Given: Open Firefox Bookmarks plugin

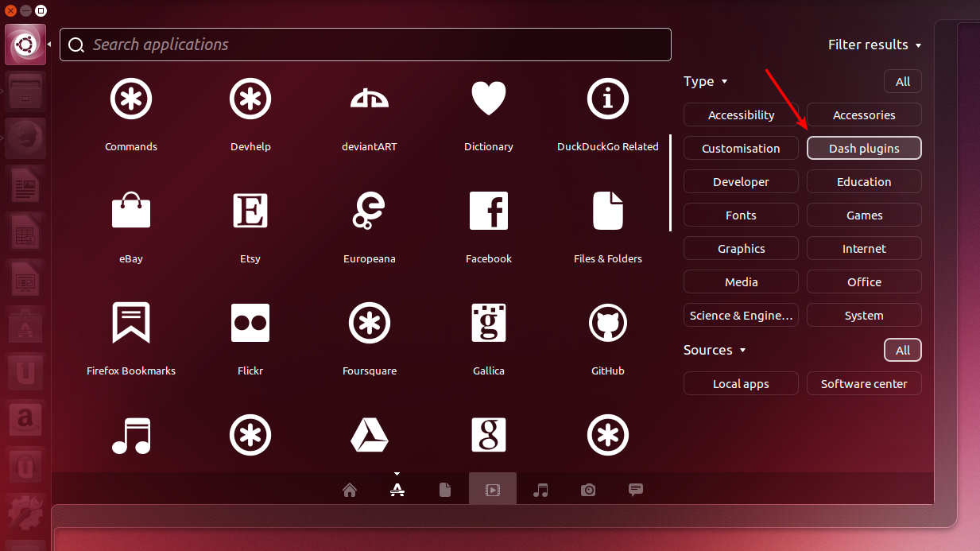Looking at the screenshot, I should (131, 323).
